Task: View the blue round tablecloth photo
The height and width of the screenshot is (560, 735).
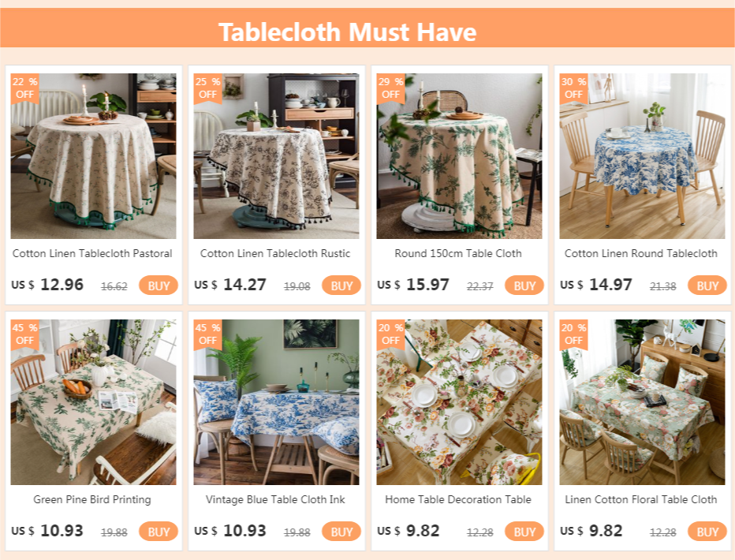Action: [x=642, y=156]
